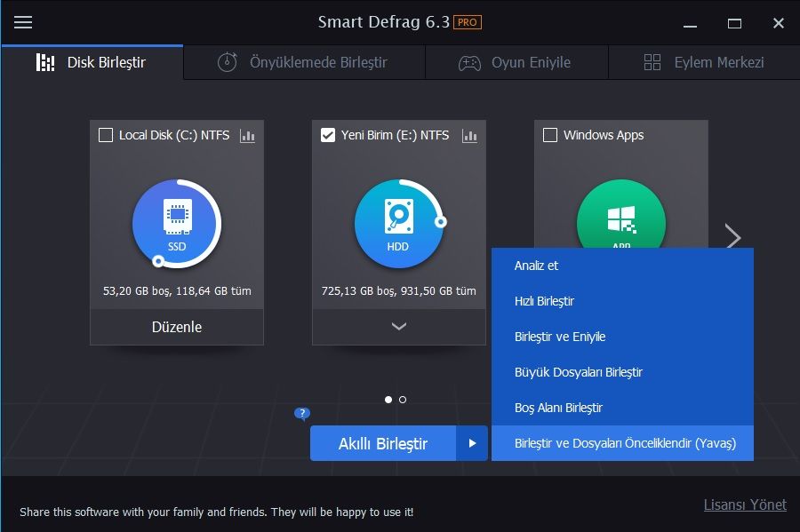Click the SSD disk icon
The image size is (800, 532).
coord(177,224)
